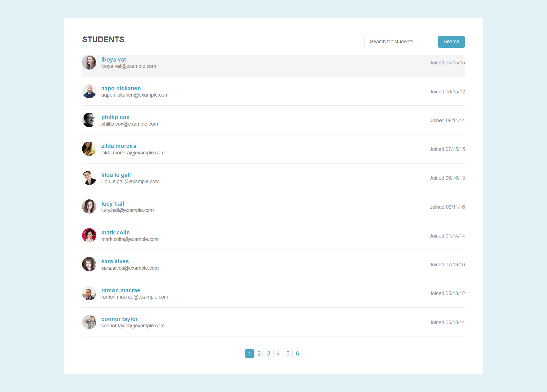Click the aapo niskanen email address

click(134, 95)
